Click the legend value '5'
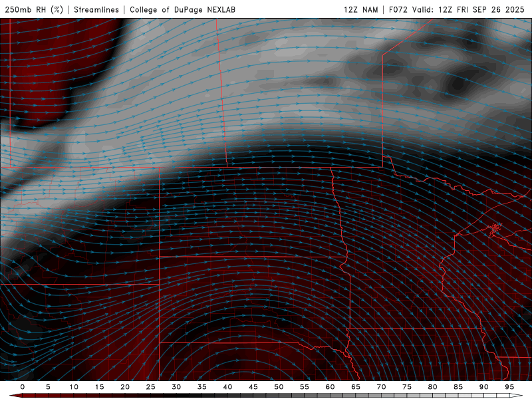532x399 pixels. coord(48,387)
